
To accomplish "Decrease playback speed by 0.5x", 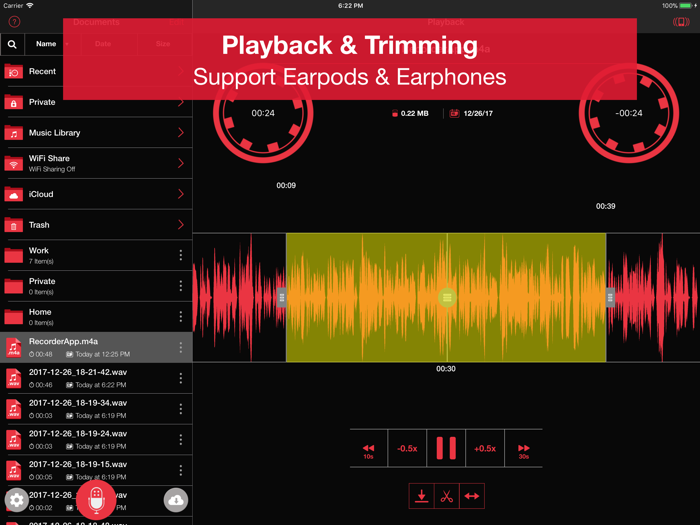I will point(407,449).
